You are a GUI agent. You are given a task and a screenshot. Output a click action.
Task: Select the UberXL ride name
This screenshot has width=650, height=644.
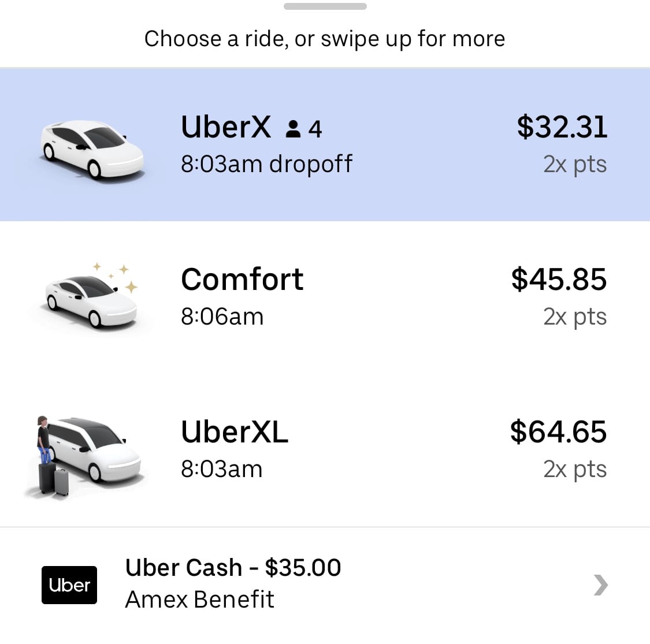click(235, 432)
